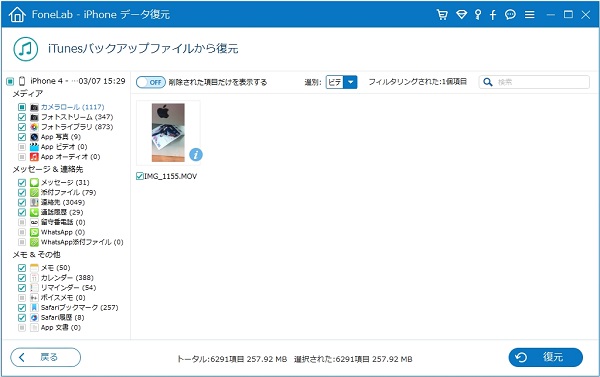
Task: Click the camera roll icon
Action: point(34,107)
